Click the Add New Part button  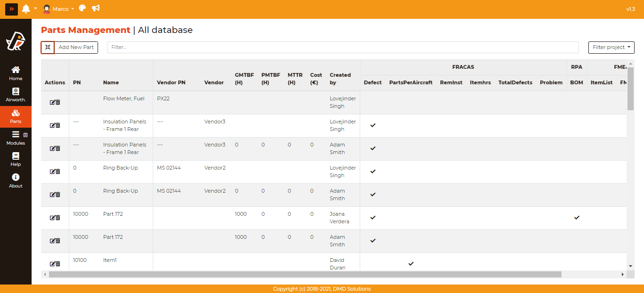76,47
